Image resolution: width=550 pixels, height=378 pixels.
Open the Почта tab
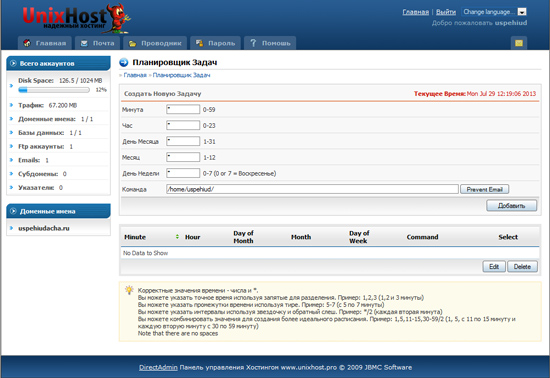click(x=98, y=43)
